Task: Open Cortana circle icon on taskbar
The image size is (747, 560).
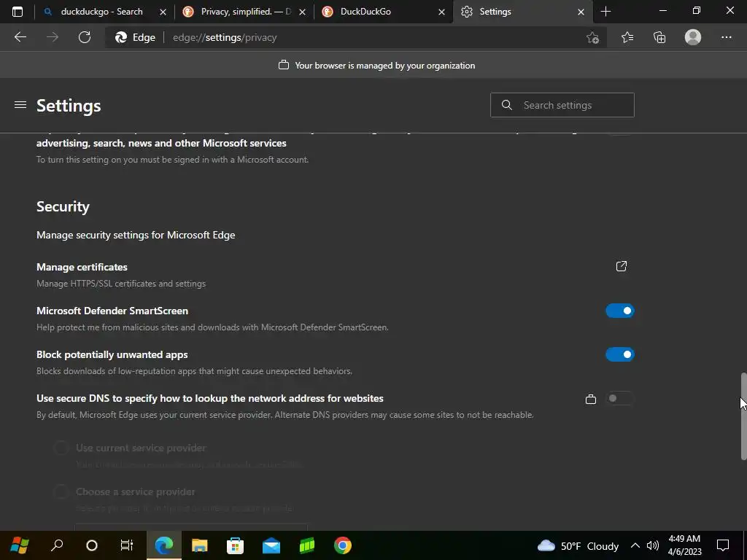Action: pyautogui.click(x=91, y=545)
